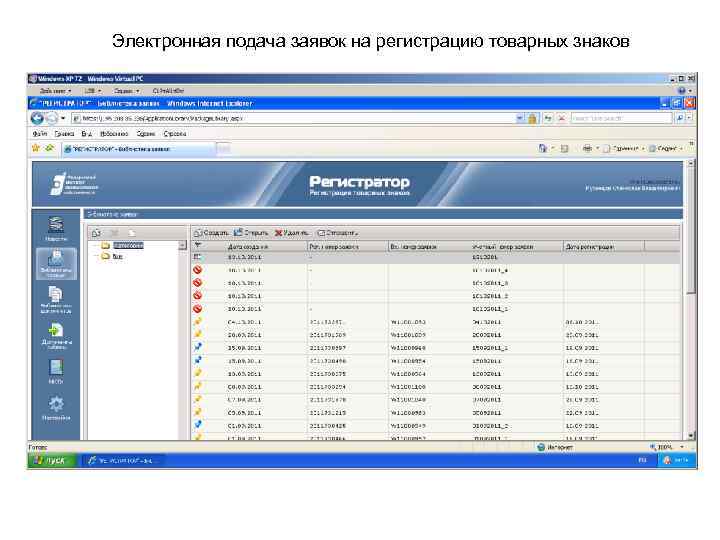720x540 pixels.
Task: Click the green пуск Start button
Action: click(51, 460)
